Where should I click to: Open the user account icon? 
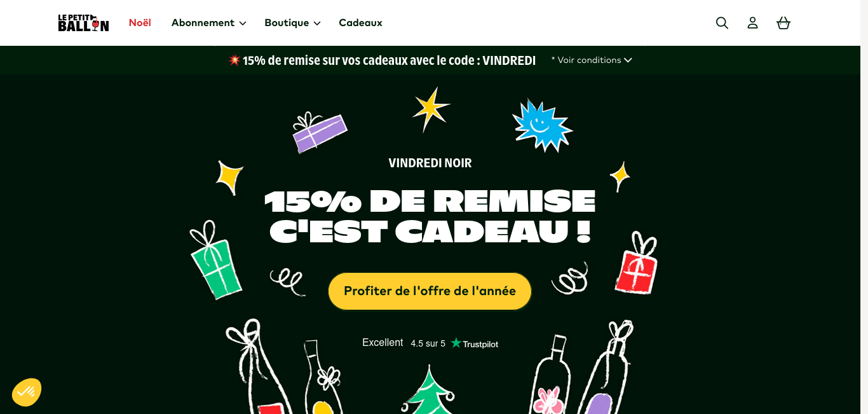[x=752, y=23]
